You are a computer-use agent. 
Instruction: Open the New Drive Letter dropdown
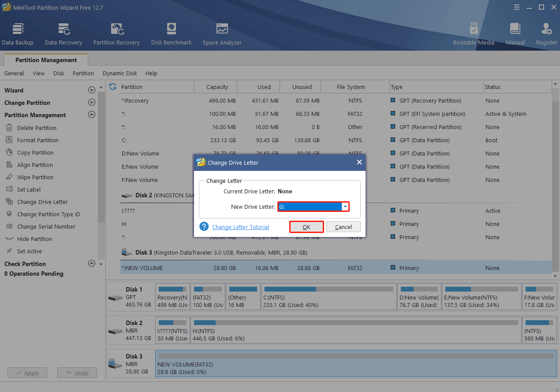click(x=345, y=206)
